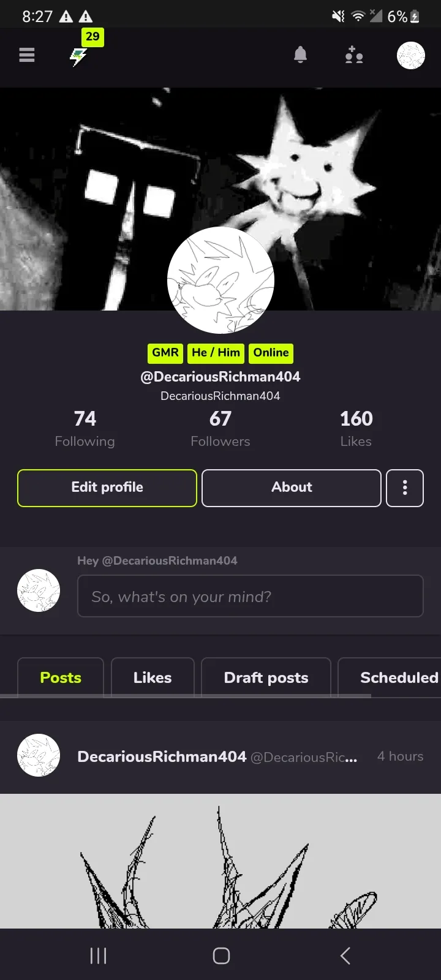Switch to the Draft posts tab

tap(266, 677)
